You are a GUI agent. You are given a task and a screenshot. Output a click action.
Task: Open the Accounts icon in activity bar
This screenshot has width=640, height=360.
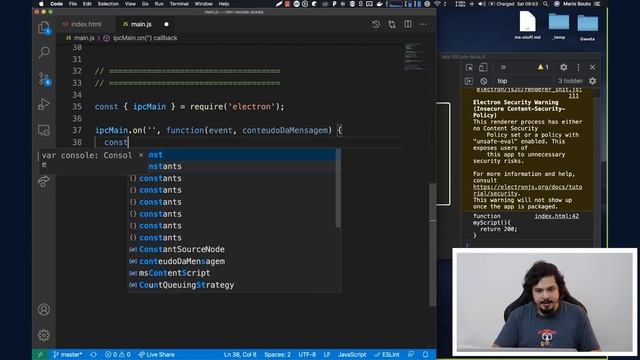[44, 309]
